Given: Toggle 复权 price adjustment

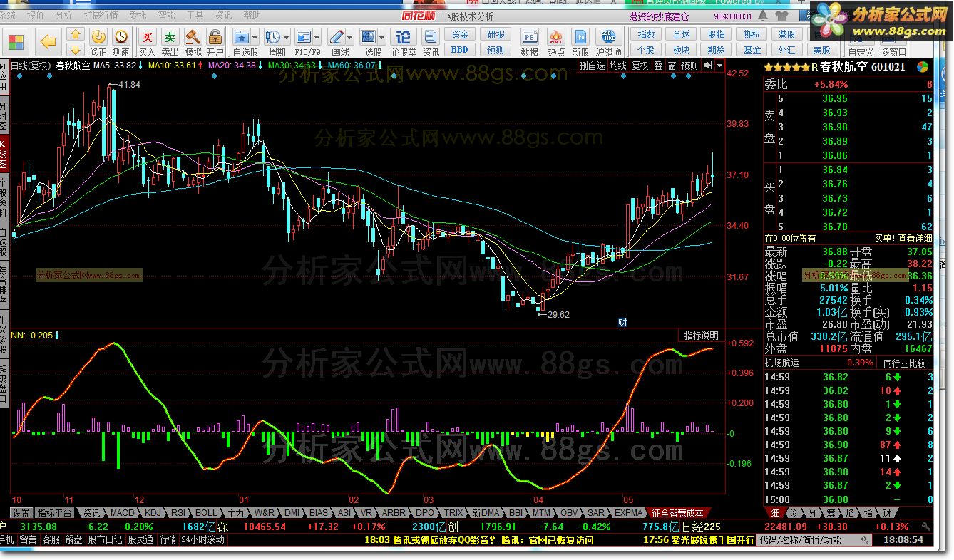Looking at the screenshot, I should point(640,66).
